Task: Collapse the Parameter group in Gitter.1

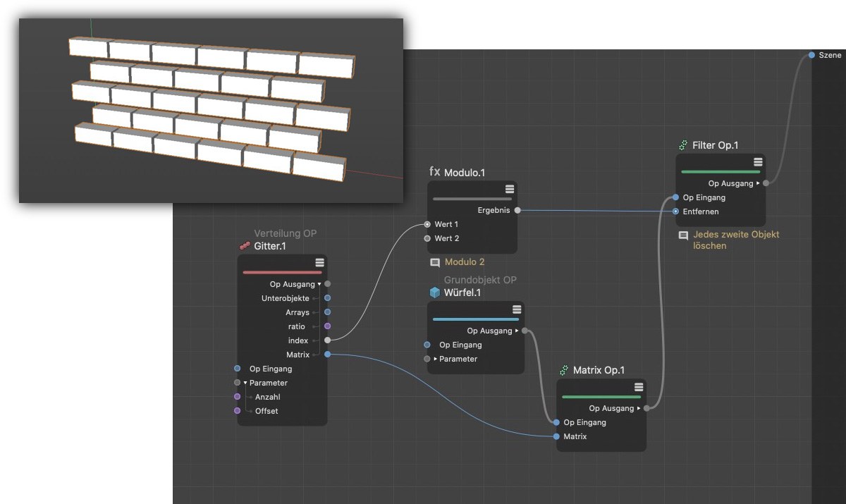Action: tap(245, 383)
